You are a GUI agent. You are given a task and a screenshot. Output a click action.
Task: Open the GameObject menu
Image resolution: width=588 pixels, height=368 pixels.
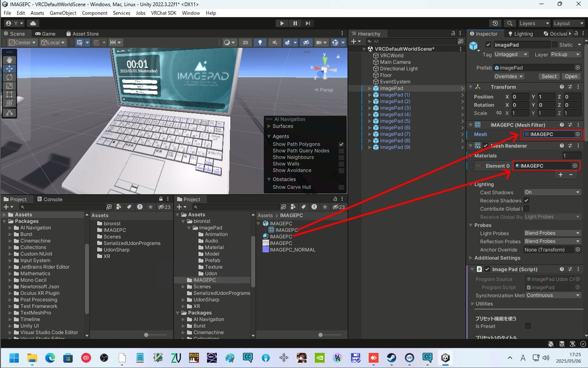(63, 13)
